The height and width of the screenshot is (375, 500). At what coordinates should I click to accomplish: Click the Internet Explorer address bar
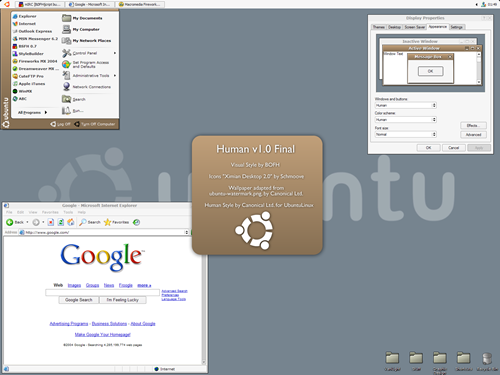point(103,232)
